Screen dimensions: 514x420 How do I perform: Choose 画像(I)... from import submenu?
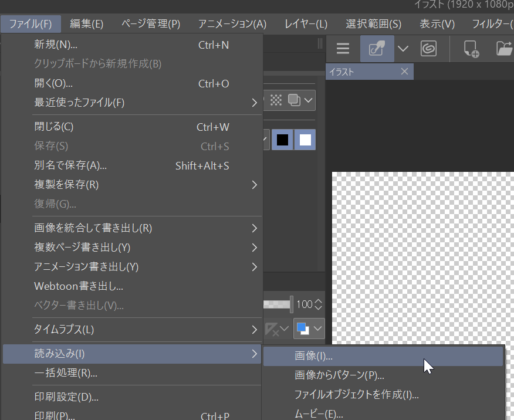pos(313,355)
